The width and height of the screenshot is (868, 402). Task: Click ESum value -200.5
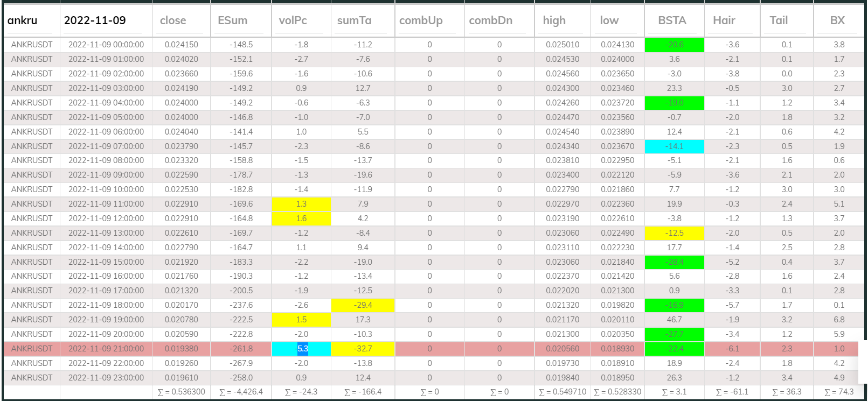pyautogui.click(x=241, y=291)
